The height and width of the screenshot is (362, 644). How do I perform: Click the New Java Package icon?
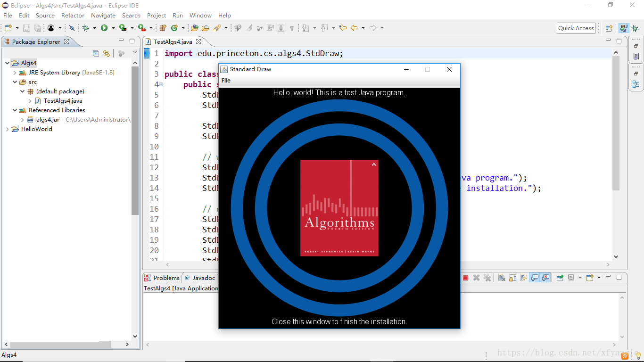tap(163, 28)
